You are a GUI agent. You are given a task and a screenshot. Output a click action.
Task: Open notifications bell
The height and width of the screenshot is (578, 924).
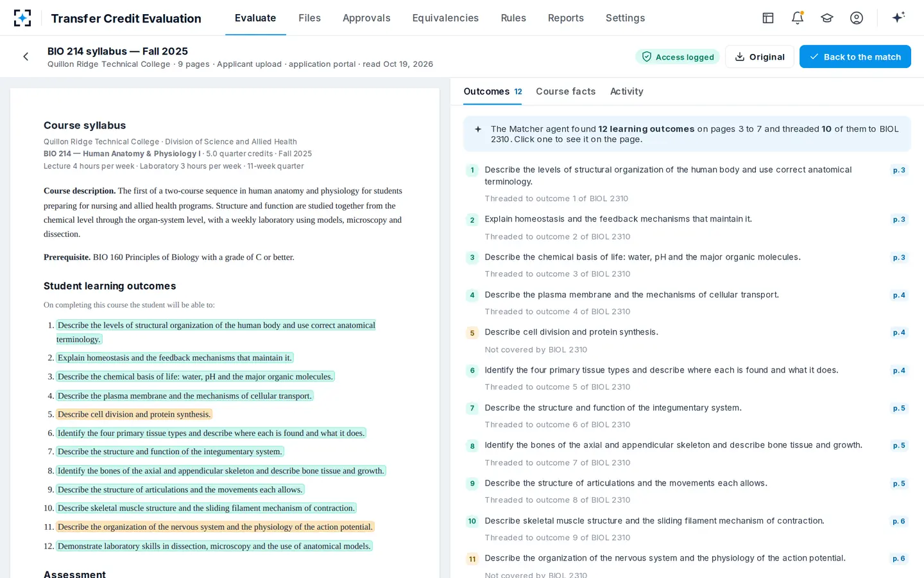coord(798,18)
